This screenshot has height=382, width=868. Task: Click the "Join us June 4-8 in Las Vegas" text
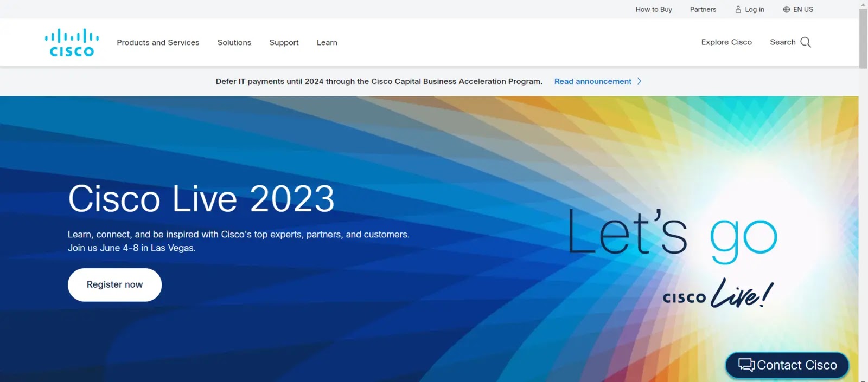pyautogui.click(x=131, y=248)
